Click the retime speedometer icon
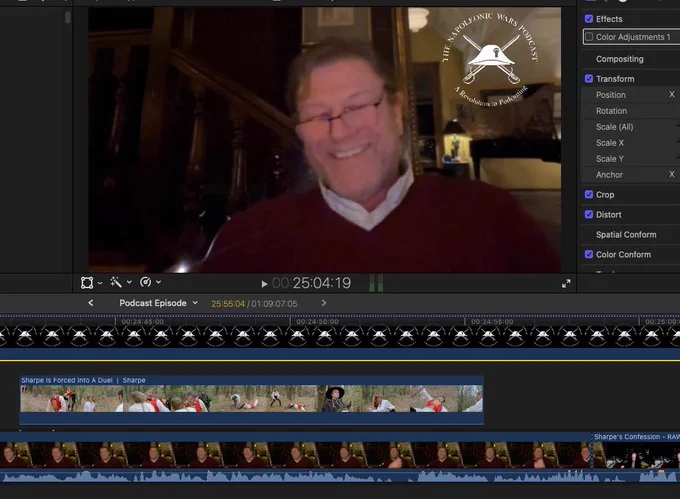The width and height of the screenshot is (680, 499). coord(145,282)
